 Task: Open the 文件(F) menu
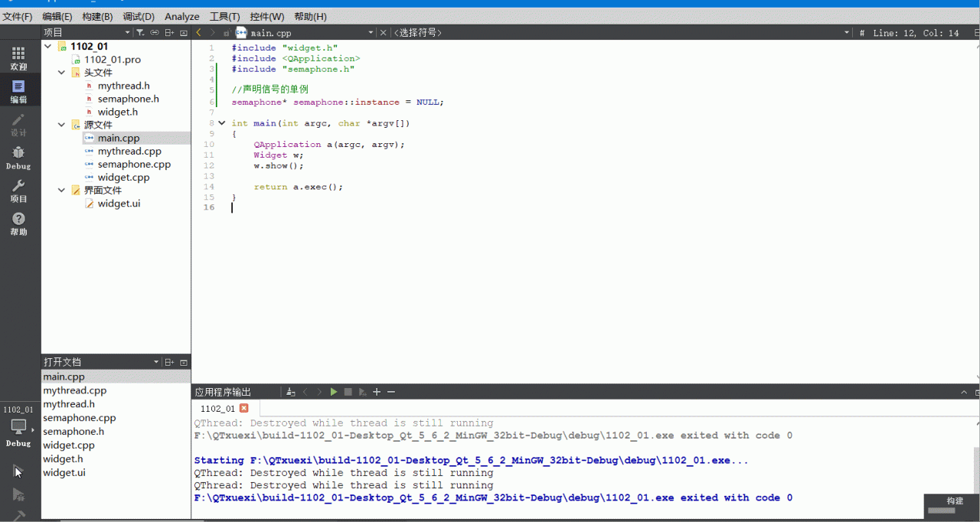[x=18, y=16]
